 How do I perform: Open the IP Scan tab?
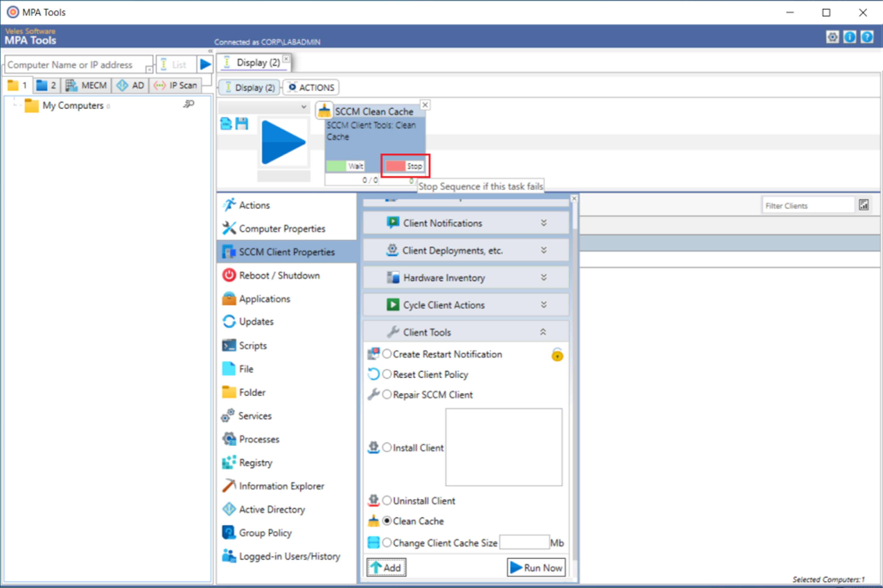coord(175,86)
